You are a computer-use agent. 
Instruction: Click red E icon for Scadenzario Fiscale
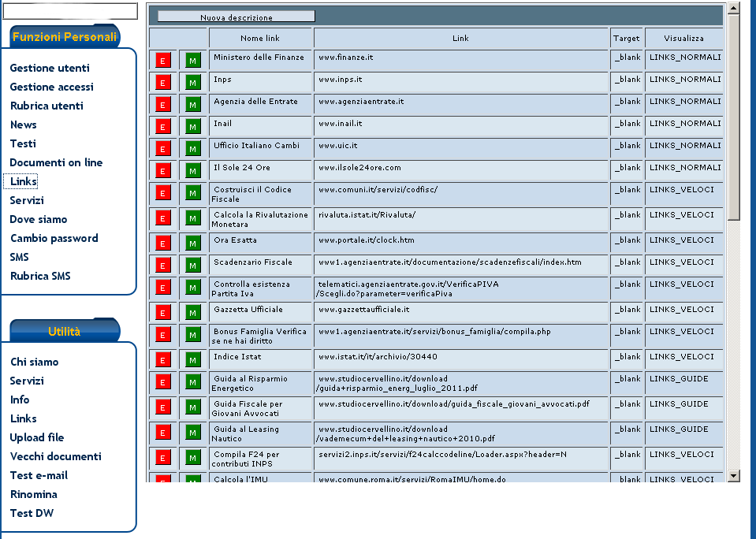tap(163, 265)
